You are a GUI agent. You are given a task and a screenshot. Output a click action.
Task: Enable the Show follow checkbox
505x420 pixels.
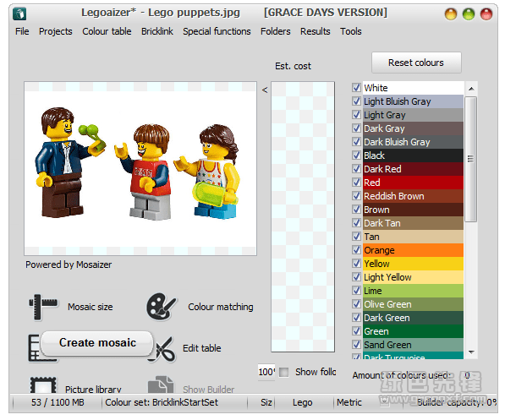283,373
